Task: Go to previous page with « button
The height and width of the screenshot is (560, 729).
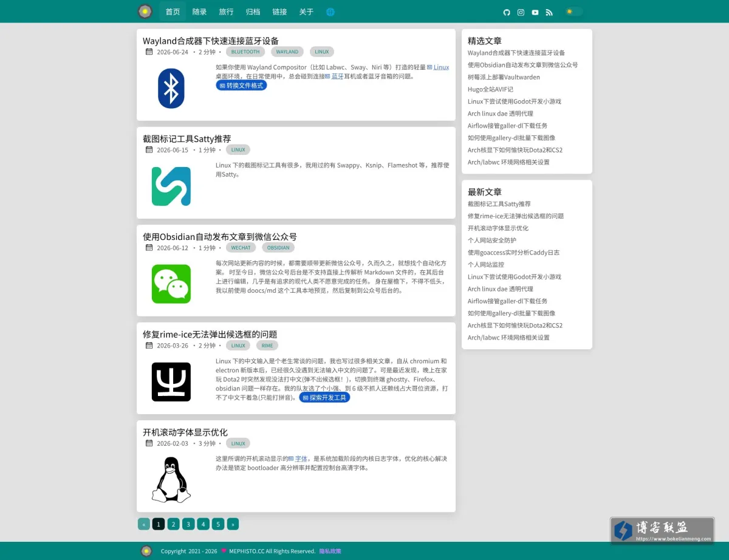Action: click(x=144, y=524)
